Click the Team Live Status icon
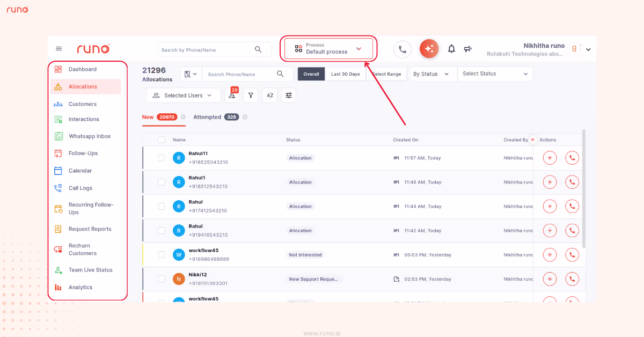 point(59,270)
